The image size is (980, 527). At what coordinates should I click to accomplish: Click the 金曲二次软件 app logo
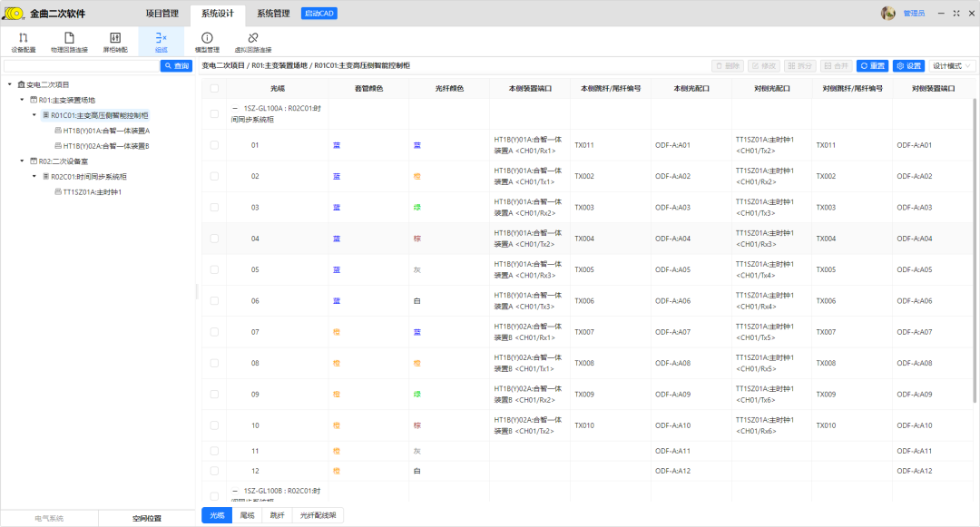coord(13,13)
